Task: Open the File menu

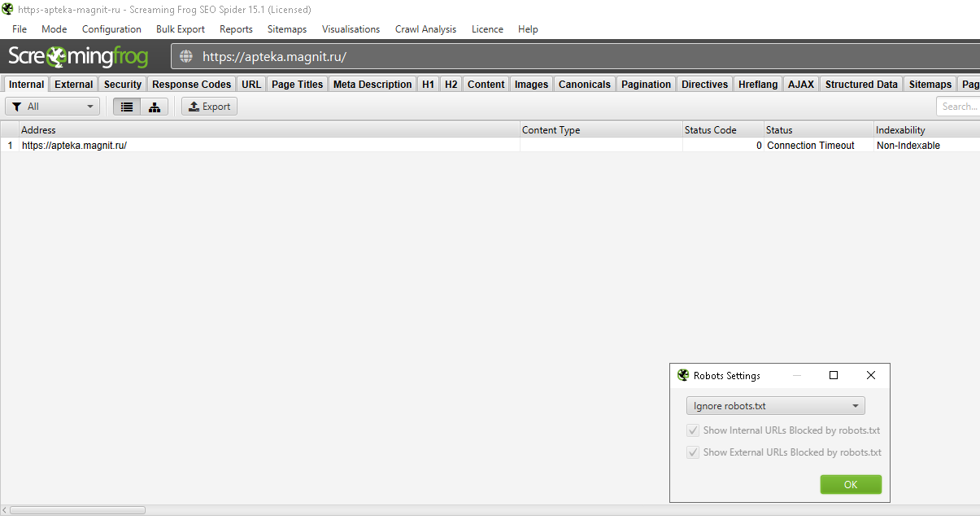Action: 20,29
